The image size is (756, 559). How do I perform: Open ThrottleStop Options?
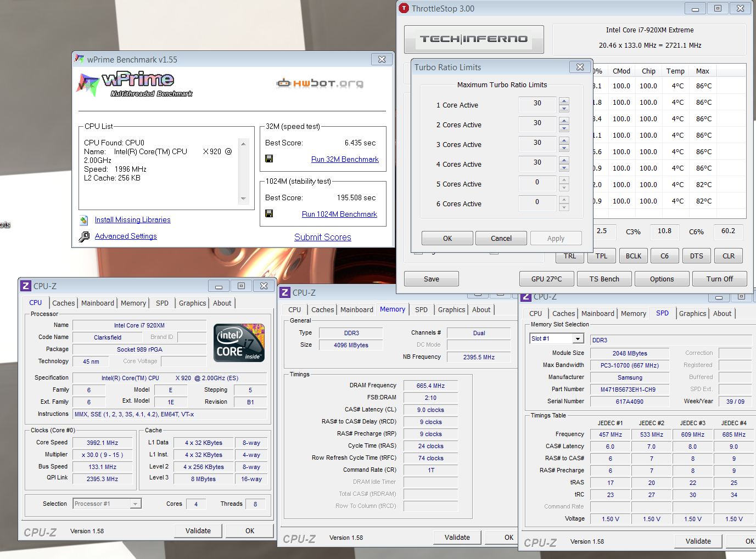point(662,279)
